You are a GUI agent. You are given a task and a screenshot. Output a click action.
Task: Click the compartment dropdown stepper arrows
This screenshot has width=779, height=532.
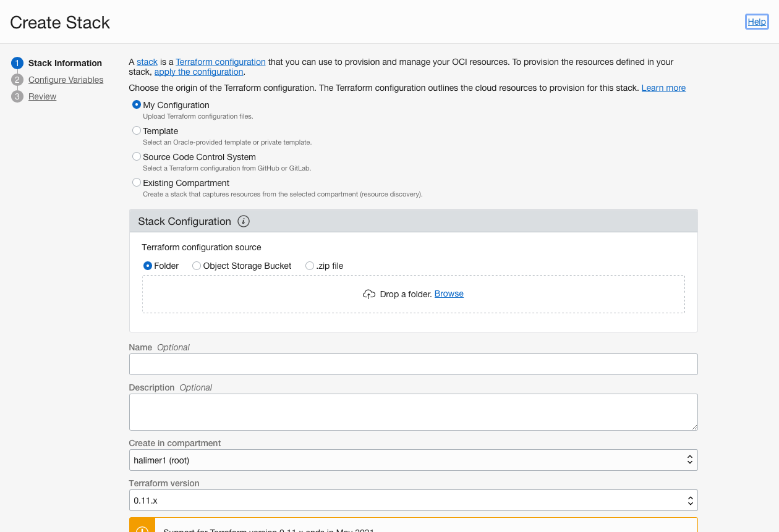pyautogui.click(x=689, y=460)
